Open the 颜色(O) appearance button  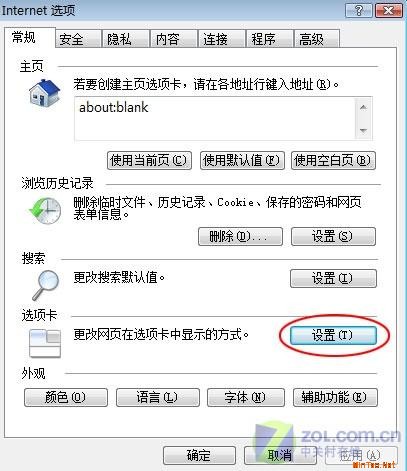click(x=66, y=397)
